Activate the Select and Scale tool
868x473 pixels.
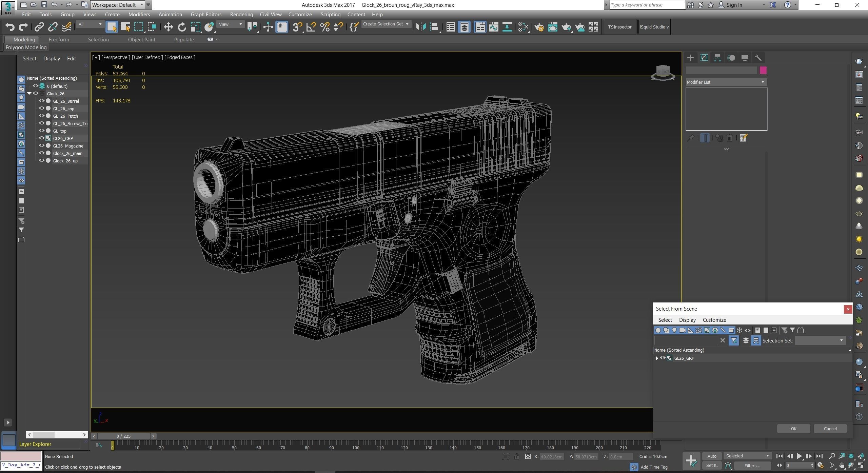click(195, 27)
